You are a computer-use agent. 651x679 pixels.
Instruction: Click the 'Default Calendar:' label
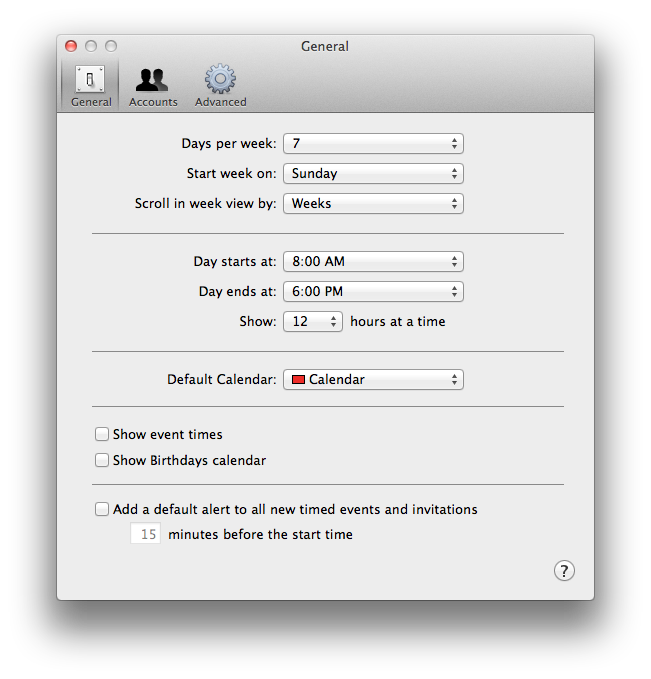pyautogui.click(x=222, y=380)
